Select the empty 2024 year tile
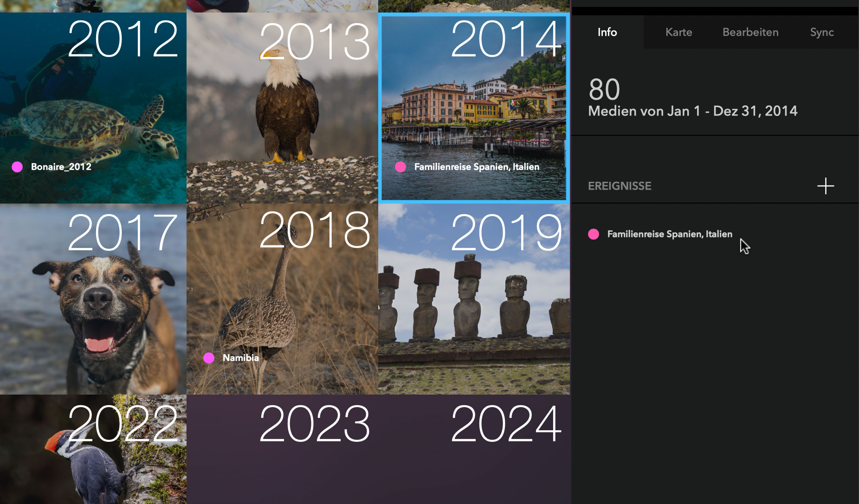859x504 pixels. pyautogui.click(x=474, y=449)
